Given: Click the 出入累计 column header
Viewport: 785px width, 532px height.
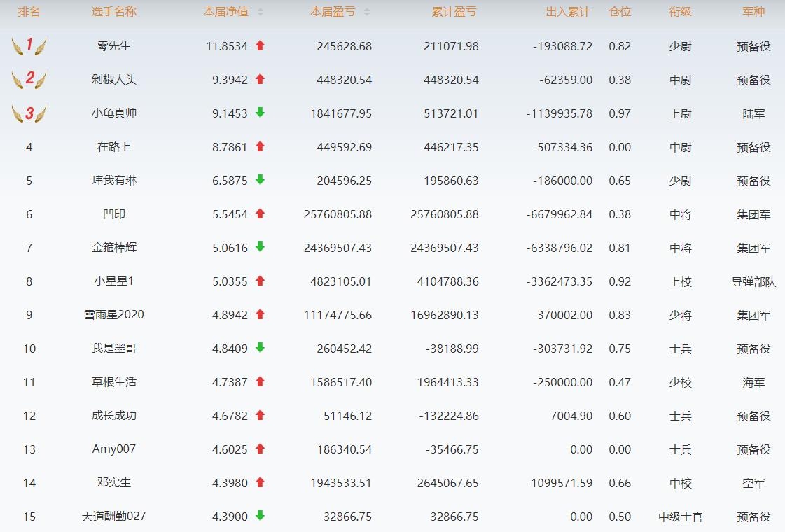Looking at the screenshot, I should 567,12.
